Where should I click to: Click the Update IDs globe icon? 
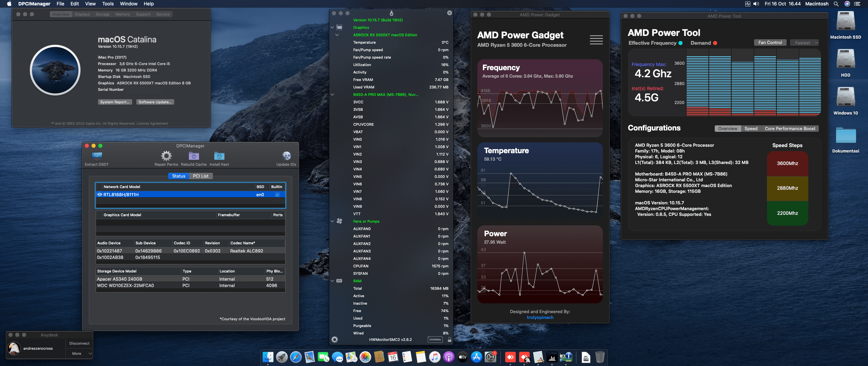point(286,156)
